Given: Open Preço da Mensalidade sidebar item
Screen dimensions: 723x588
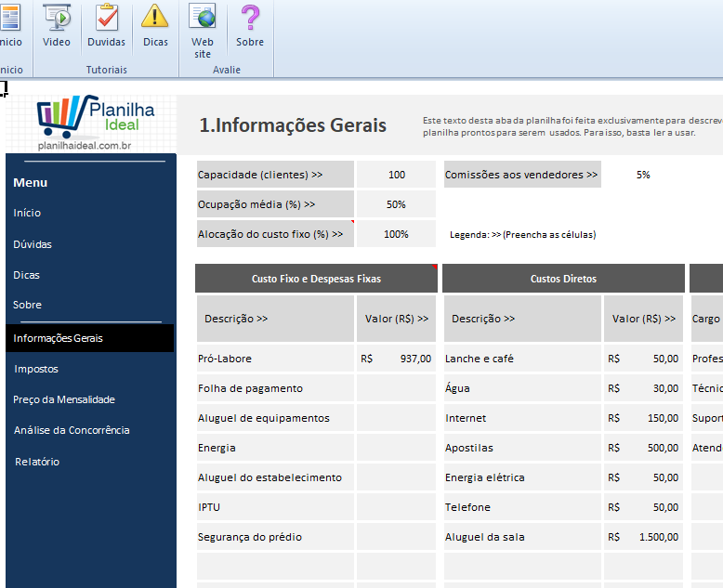Looking at the screenshot, I should point(64,399).
